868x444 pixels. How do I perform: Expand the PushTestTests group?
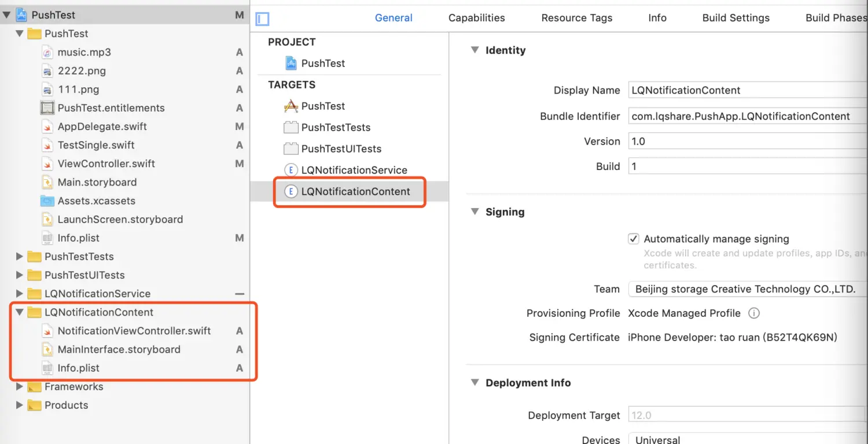(20, 257)
